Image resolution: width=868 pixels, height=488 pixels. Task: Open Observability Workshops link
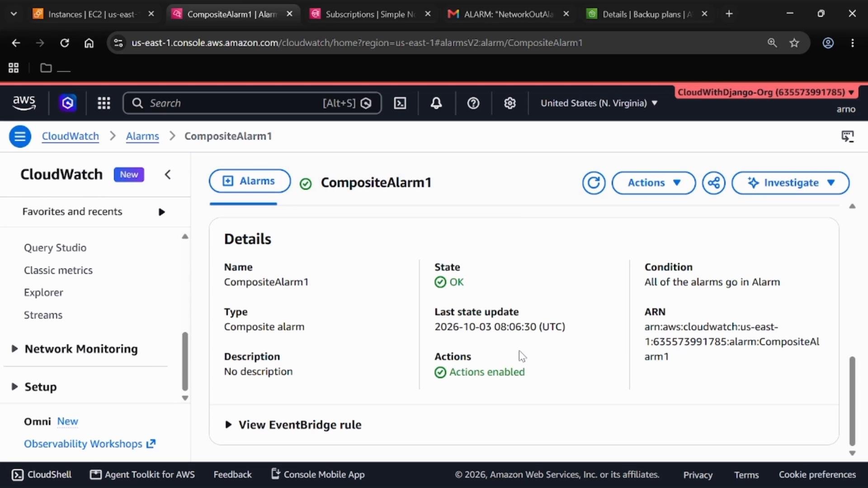click(x=90, y=444)
